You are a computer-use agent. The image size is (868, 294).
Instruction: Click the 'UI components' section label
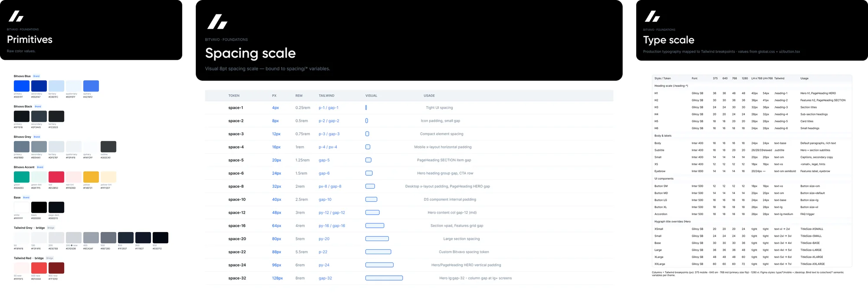pyautogui.click(x=664, y=179)
